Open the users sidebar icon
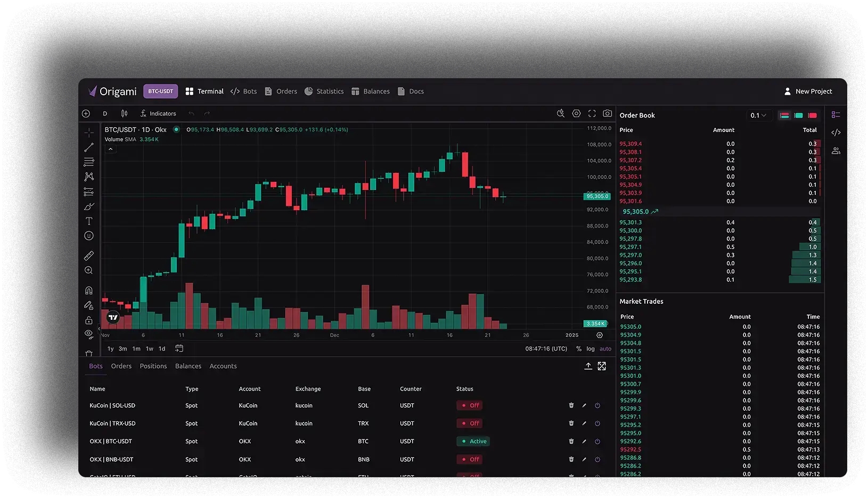The image size is (868, 498). tap(836, 151)
